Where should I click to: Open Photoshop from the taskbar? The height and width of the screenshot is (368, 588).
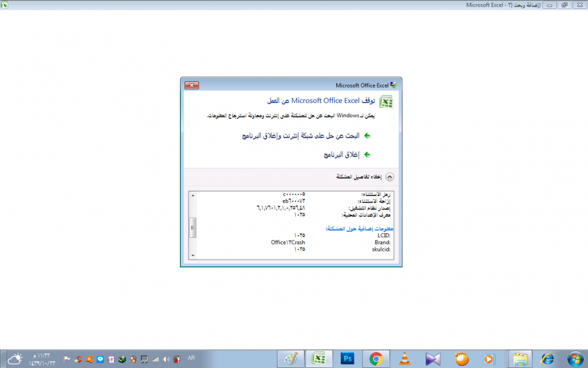pyautogui.click(x=348, y=359)
